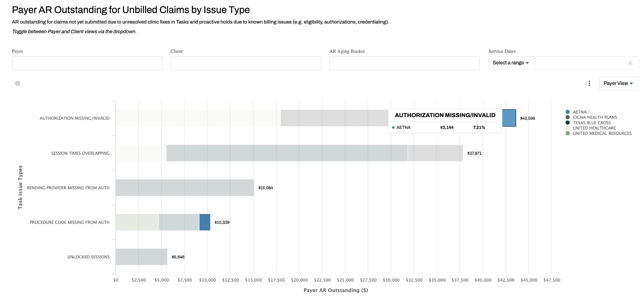Click the AETNA bullet inside the tooltip
This screenshot has width=644, height=297.
click(x=393, y=127)
